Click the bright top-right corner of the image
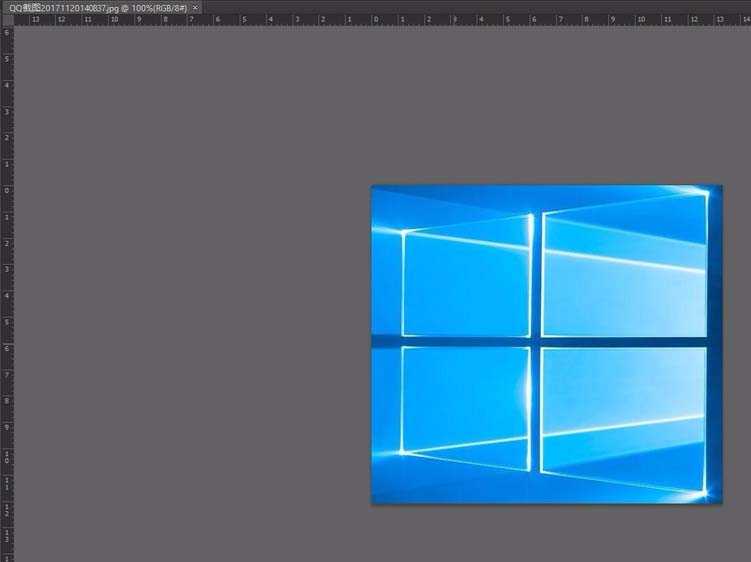The width and height of the screenshot is (751, 562). pos(704,193)
